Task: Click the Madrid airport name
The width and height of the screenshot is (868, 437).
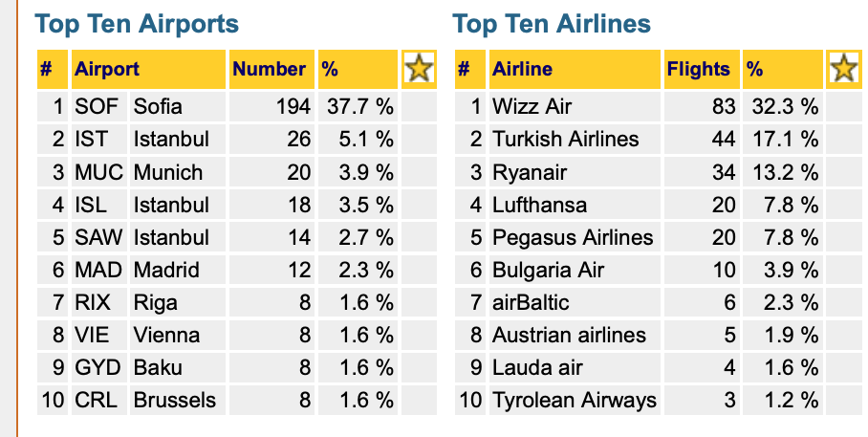Action: (x=166, y=270)
